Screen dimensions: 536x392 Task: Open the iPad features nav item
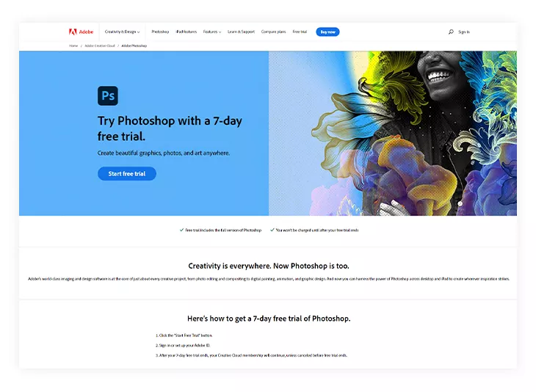tap(186, 32)
